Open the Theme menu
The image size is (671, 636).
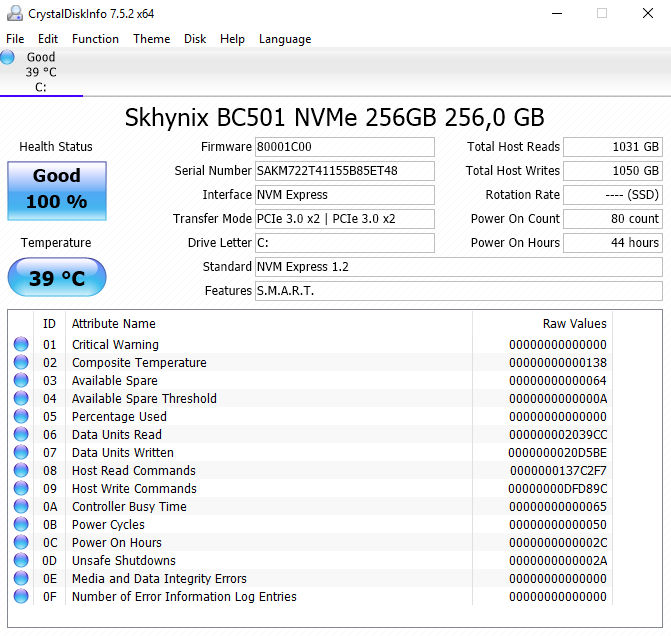(x=151, y=39)
